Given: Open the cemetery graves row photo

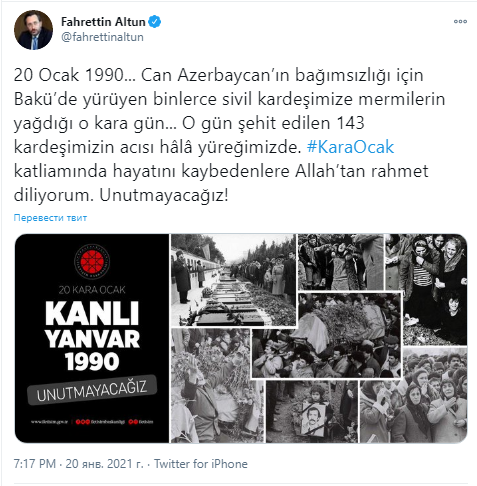Looking at the screenshot, I should [233, 280].
